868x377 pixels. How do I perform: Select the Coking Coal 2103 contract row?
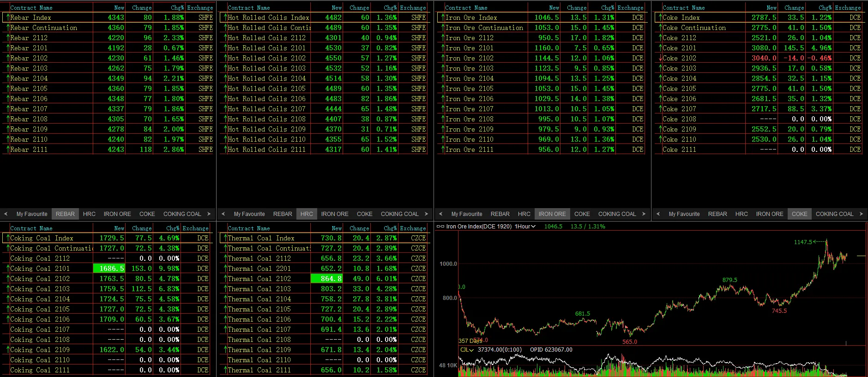click(107, 289)
